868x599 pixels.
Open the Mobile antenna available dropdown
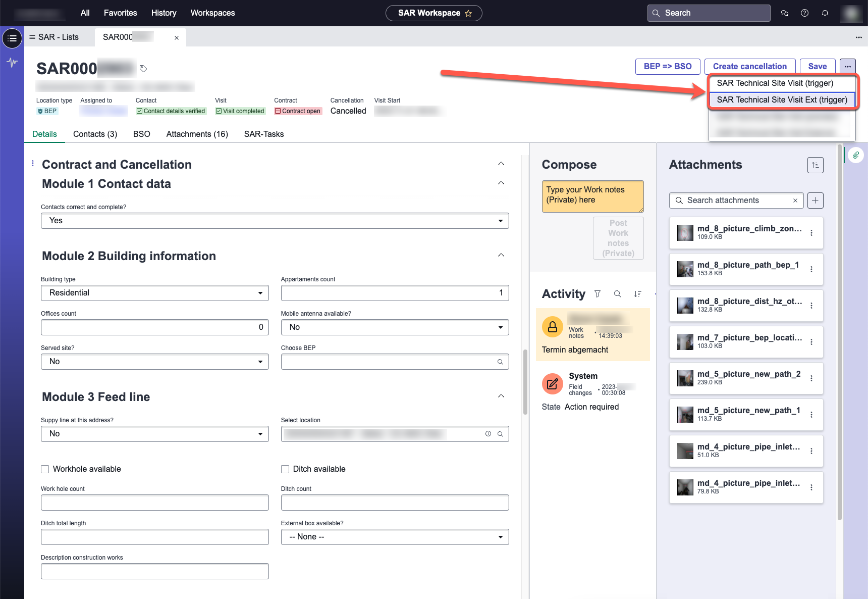(395, 327)
